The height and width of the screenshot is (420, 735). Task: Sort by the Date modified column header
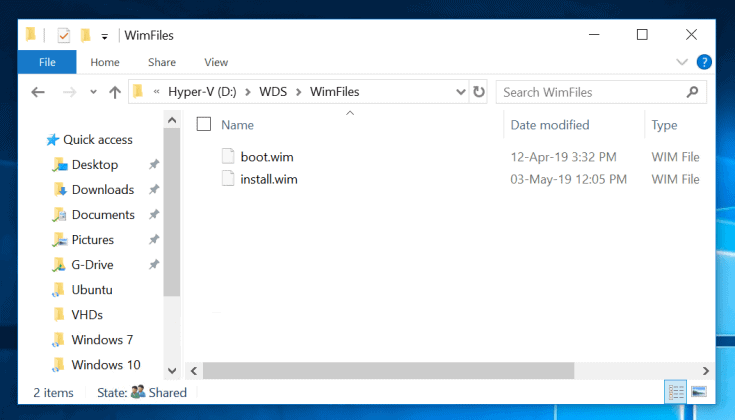549,125
